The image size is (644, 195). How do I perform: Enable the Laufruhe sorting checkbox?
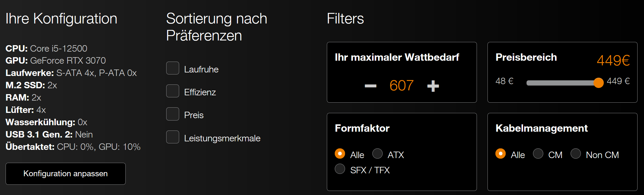click(173, 68)
